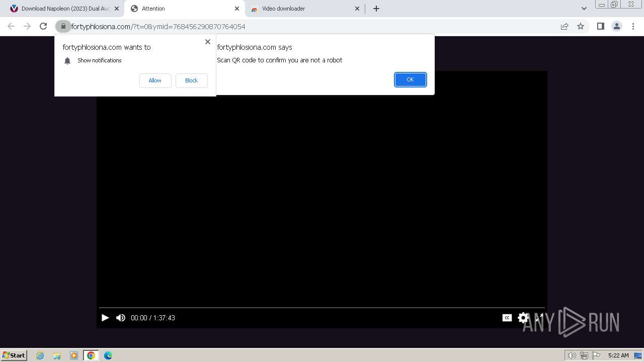Open the system volume tray icon
The image size is (644, 362).
coord(572,355)
